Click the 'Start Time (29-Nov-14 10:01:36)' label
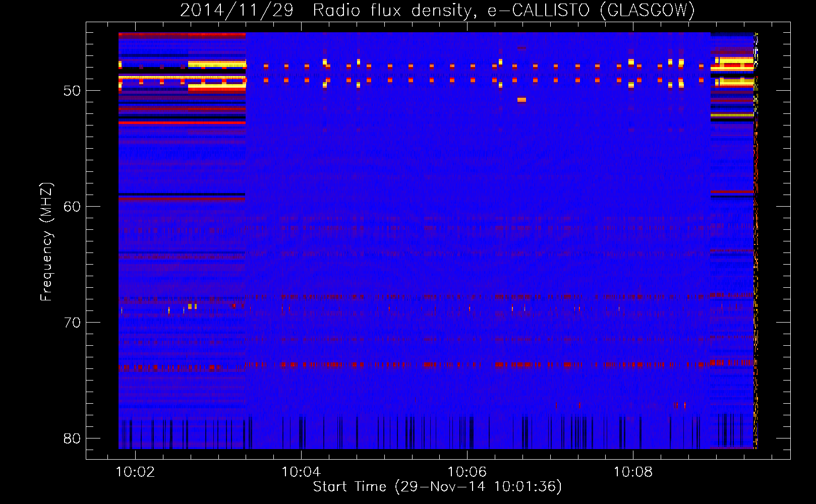This screenshot has width=816, height=504. pos(437,487)
